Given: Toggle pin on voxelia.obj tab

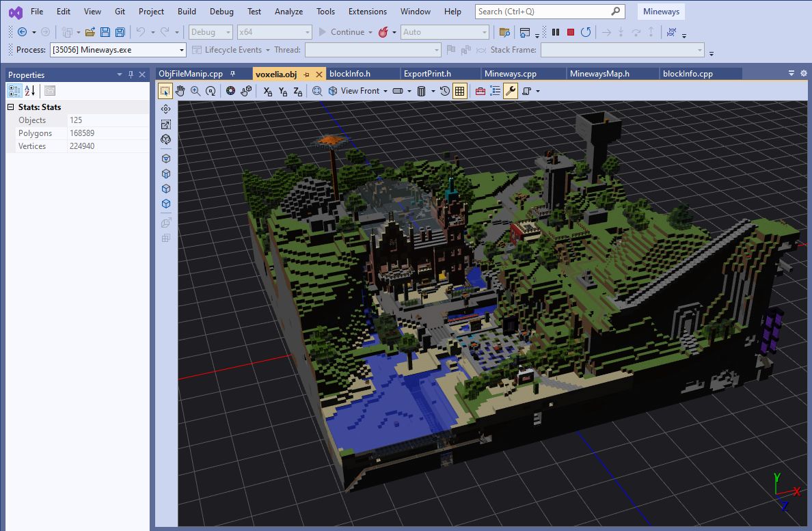Looking at the screenshot, I should (307, 74).
